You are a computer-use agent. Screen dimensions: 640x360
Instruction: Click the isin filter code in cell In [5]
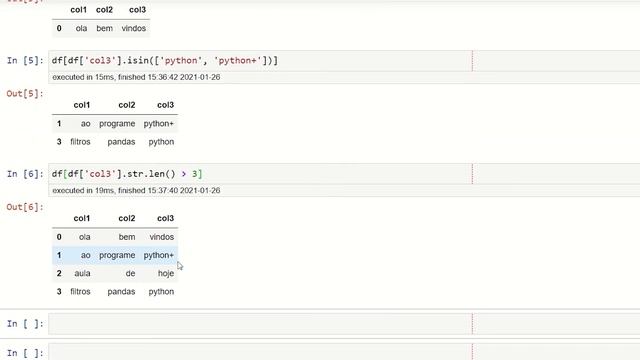(164, 60)
